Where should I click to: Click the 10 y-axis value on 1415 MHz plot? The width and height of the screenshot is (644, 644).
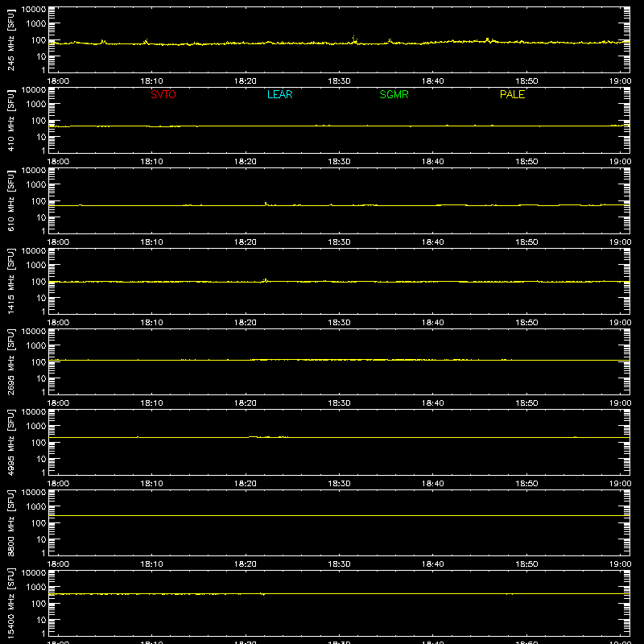[x=41, y=298]
